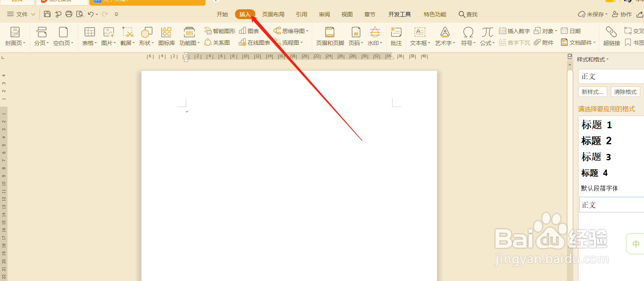Expand the File (文件) menu arrow

pyautogui.click(x=33, y=14)
